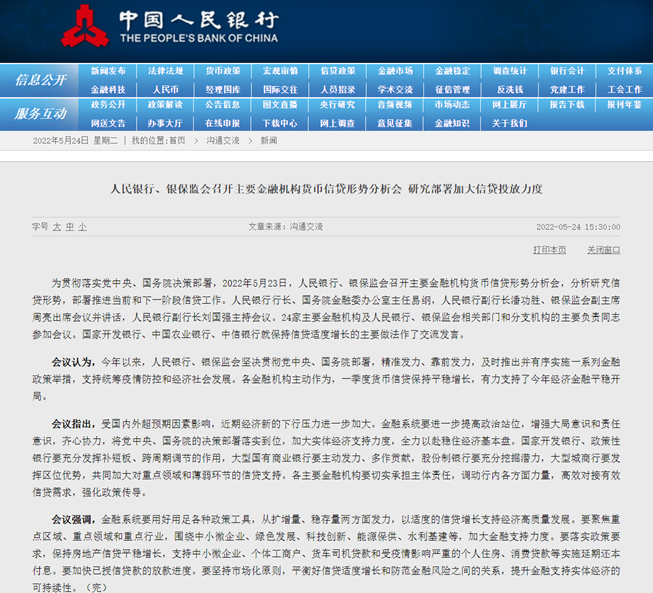Set font size to large (大)
This screenshot has width=653, height=593.
coord(56,227)
